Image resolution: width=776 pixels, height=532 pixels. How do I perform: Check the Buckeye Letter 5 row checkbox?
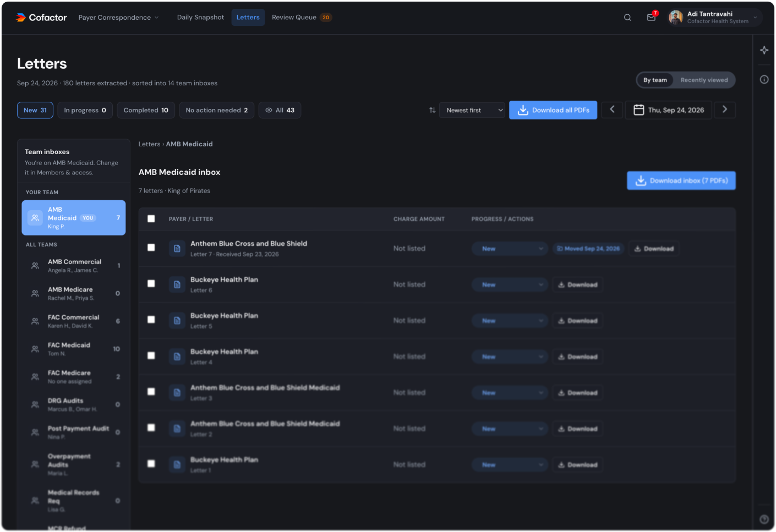point(151,320)
